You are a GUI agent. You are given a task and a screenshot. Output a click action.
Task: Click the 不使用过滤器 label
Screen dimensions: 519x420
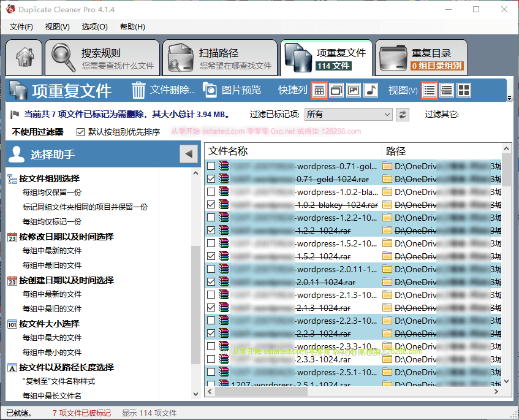tap(37, 132)
